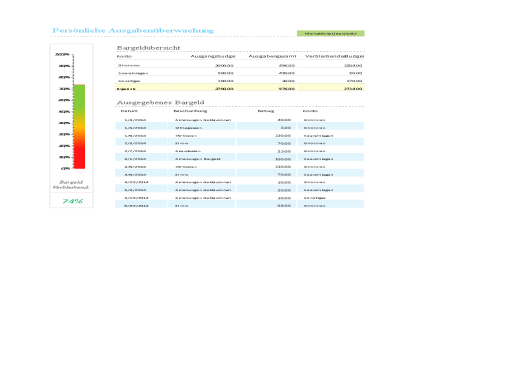Select the Ausgaben gesamt column header
The height and width of the screenshot is (384, 512).
(x=272, y=56)
